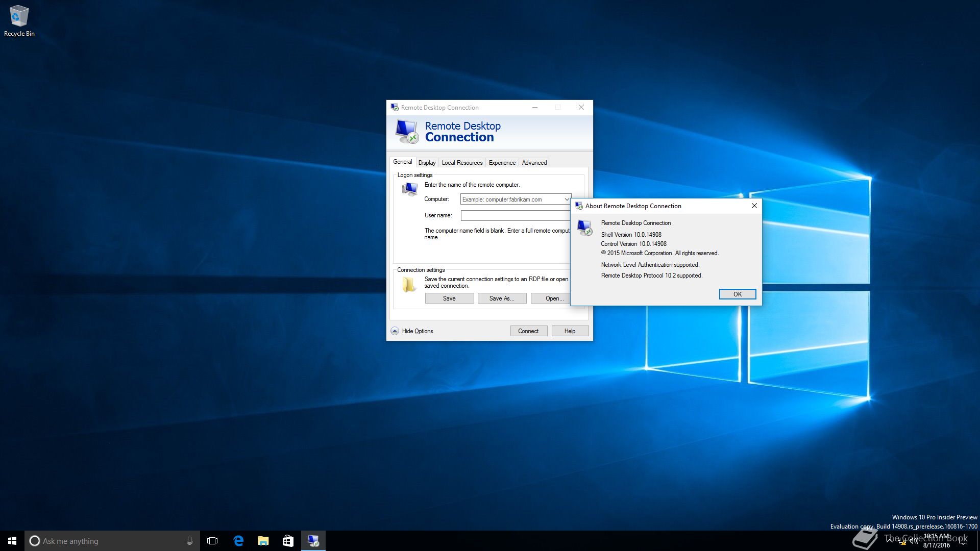This screenshot has height=551, width=980.
Task: Close the Remote Desktop Connection window
Action: point(581,107)
